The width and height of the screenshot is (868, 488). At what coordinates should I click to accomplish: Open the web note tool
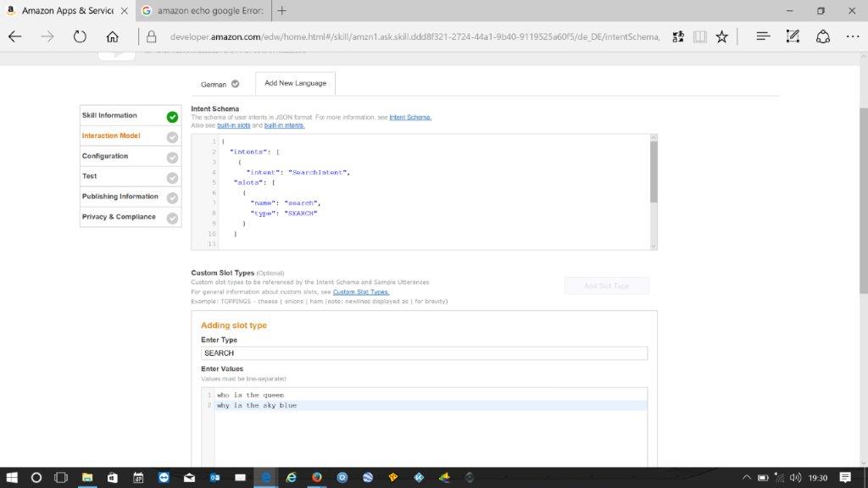point(793,36)
